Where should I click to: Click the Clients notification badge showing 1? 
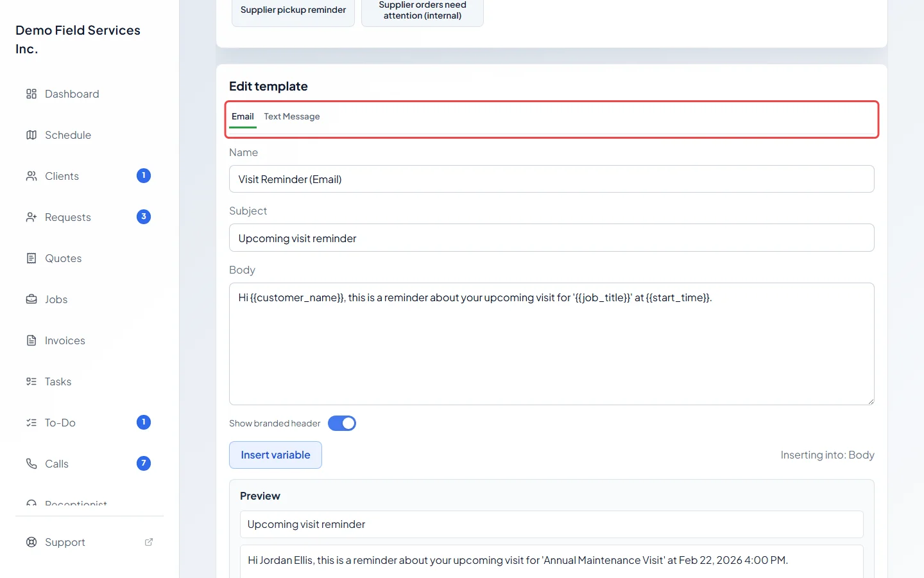point(144,175)
